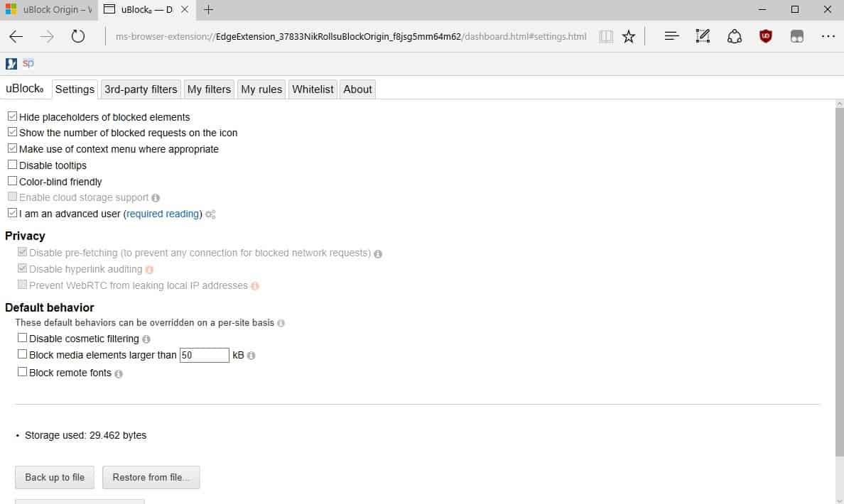This screenshot has height=504, width=844.
Task: Open a new browser tab
Action: tap(208, 10)
